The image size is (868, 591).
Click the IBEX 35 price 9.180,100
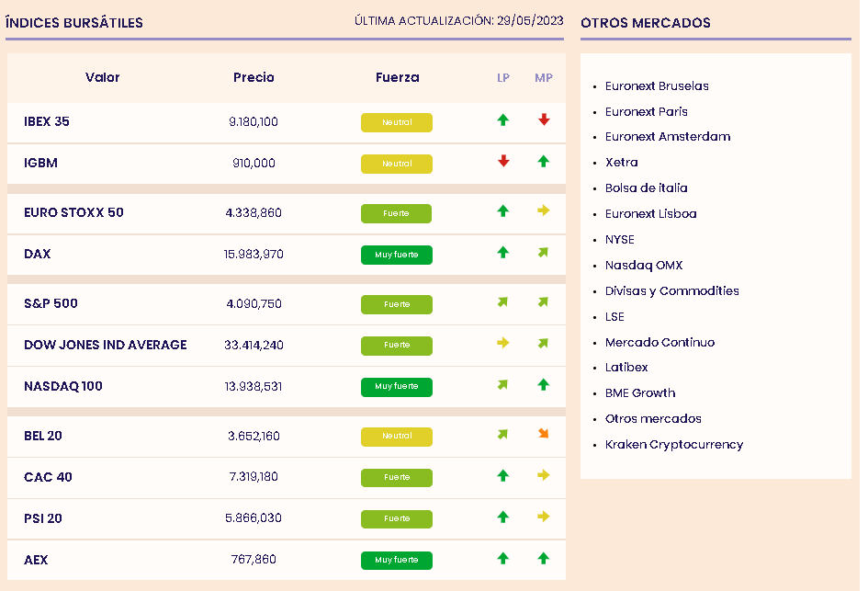coord(254,121)
